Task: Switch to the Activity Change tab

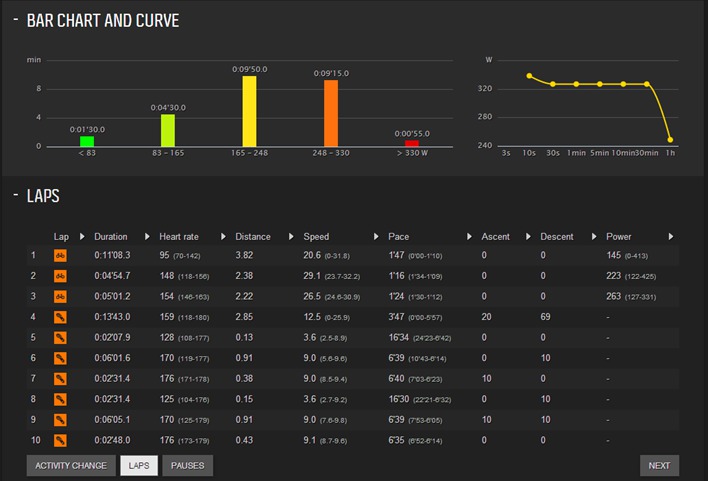Action: (x=71, y=466)
